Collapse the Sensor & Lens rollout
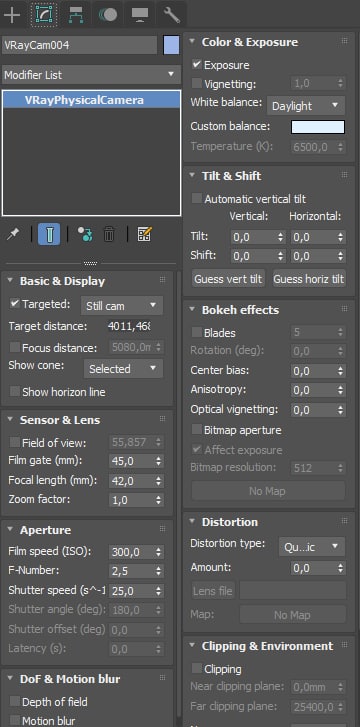The width and height of the screenshot is (360, 727). point(10,420)
